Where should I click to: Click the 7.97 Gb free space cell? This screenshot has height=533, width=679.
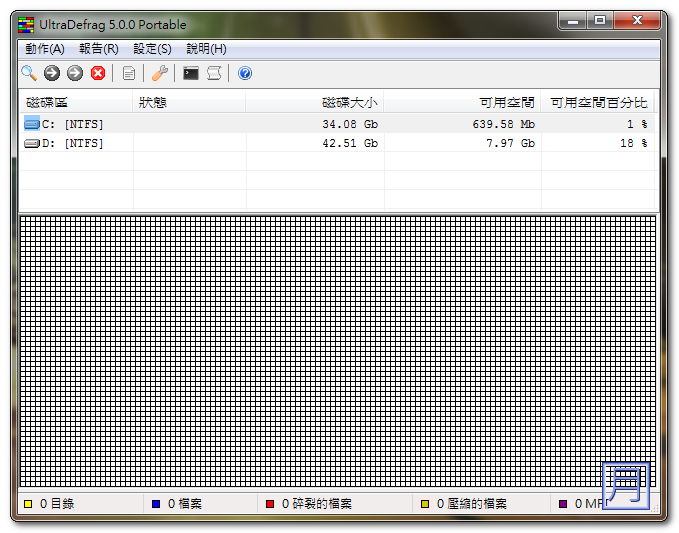(511, 143)
